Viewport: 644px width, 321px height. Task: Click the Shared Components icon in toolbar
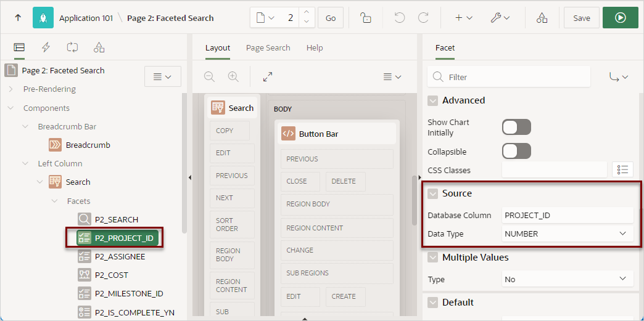tap(542, 18)
